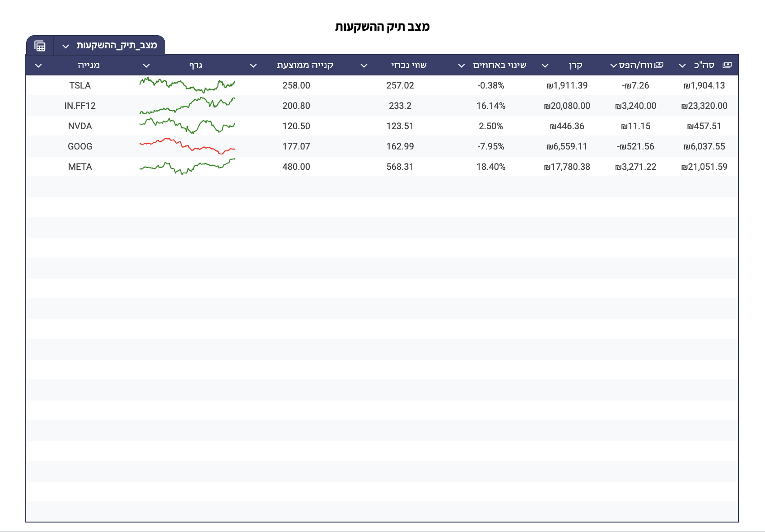
Task: Click the מצב תיק ההשקעות page title
Action: click(x=382, y=26)
